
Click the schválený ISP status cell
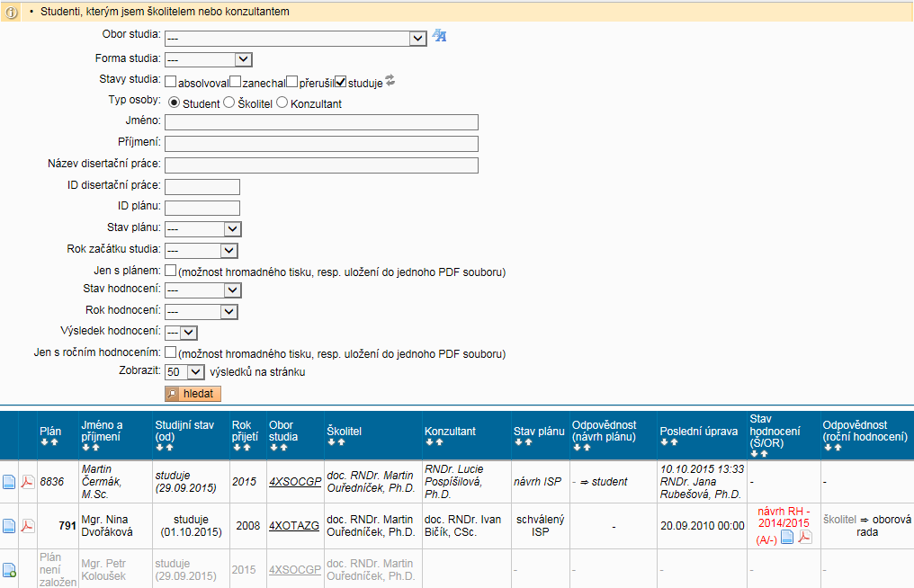(x=541, y=526)
